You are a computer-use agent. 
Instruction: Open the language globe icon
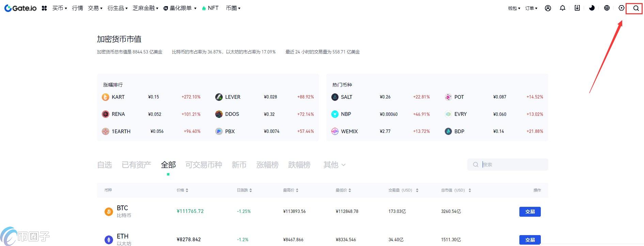pos(607,8)
